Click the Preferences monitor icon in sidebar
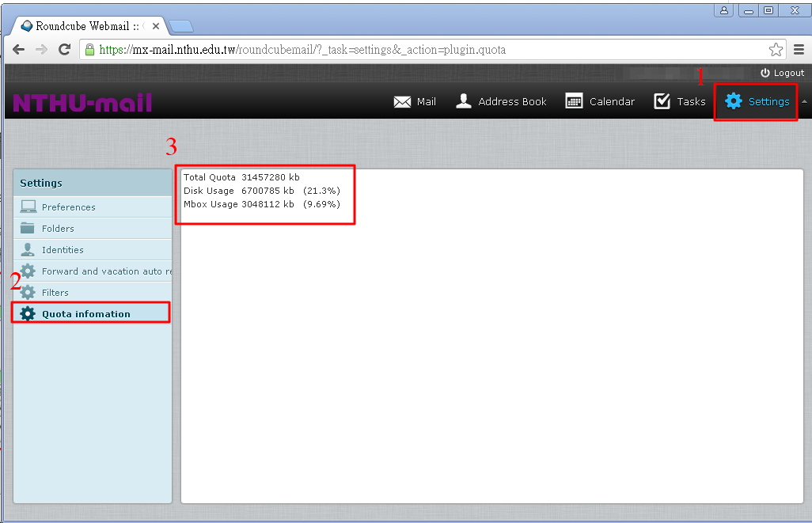Screen dimensions: 812x523 (28, 207)
